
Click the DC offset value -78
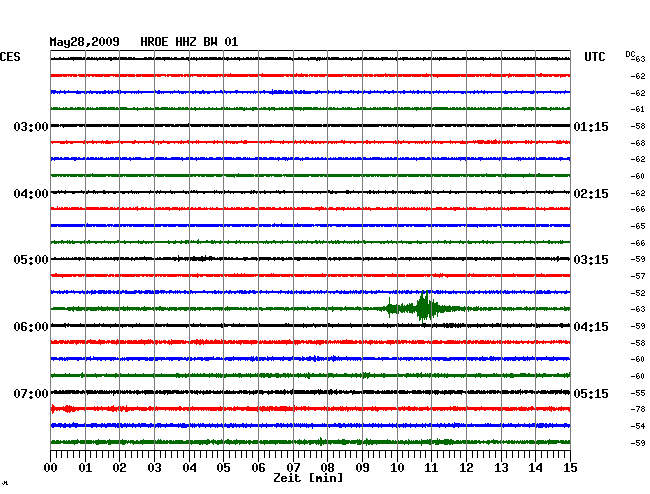click(638, 409)
